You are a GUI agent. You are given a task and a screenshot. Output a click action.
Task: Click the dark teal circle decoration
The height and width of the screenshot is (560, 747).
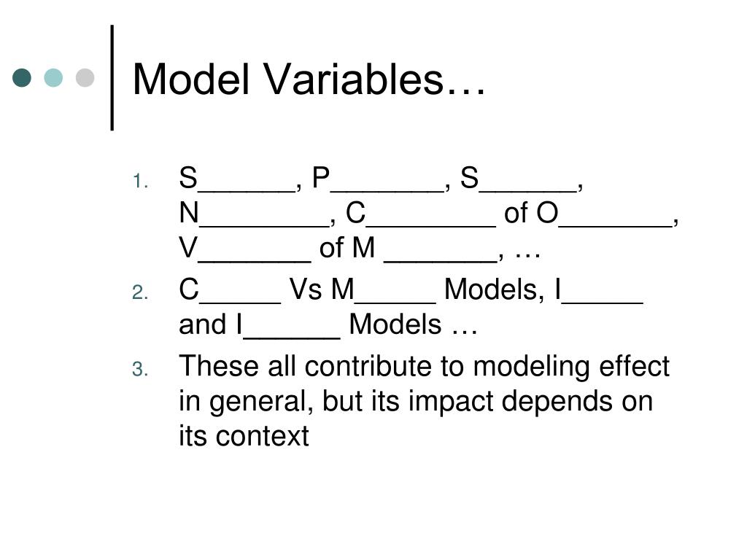tap(22, 77)
